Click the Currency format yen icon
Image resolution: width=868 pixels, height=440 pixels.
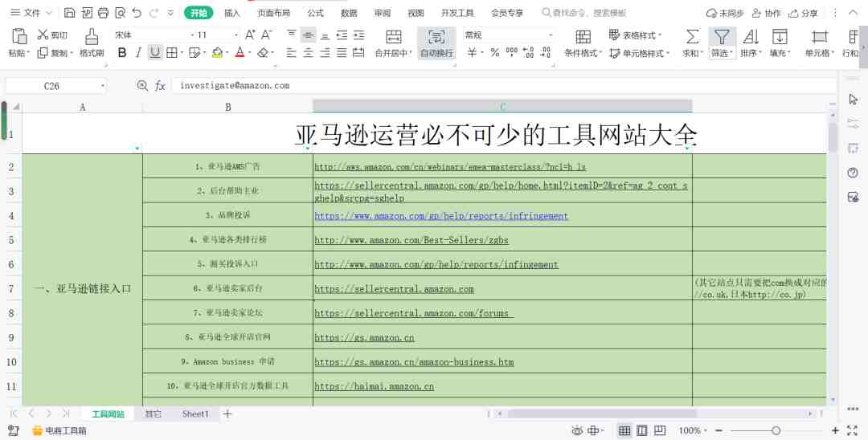click(x=473, y=52)
